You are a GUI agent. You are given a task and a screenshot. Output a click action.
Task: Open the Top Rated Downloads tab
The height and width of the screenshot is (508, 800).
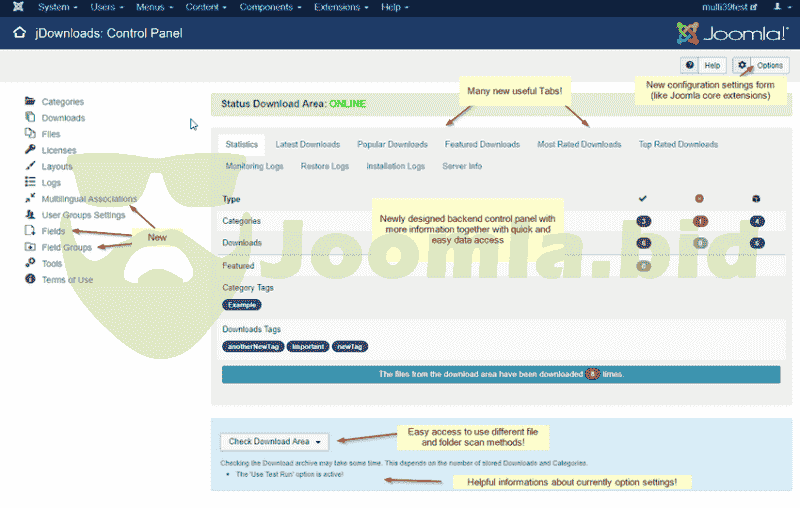coord(678,144)
